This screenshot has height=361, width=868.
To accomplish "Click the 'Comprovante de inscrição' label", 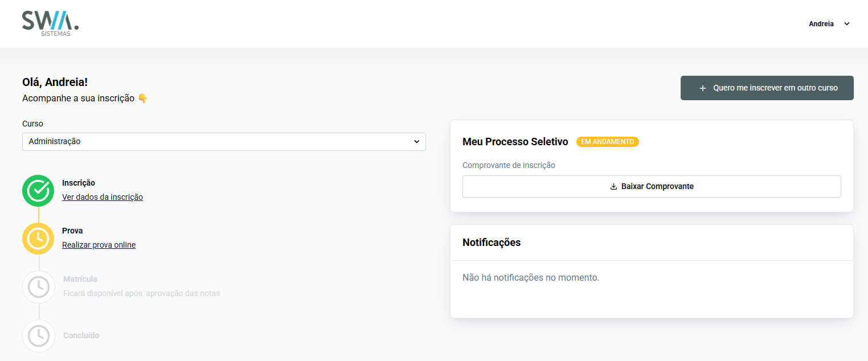I will [x=509, y=165].
